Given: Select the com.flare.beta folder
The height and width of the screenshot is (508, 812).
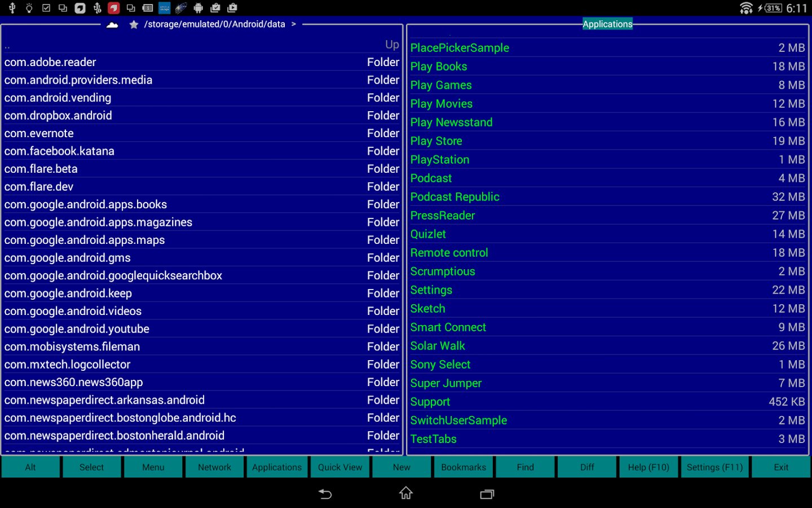Looking at the screenshot, I should 202,169.
